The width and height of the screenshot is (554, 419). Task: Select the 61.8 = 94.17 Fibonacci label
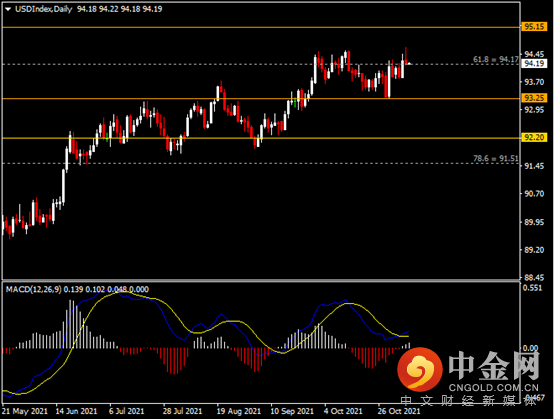[x=495, y=59]
